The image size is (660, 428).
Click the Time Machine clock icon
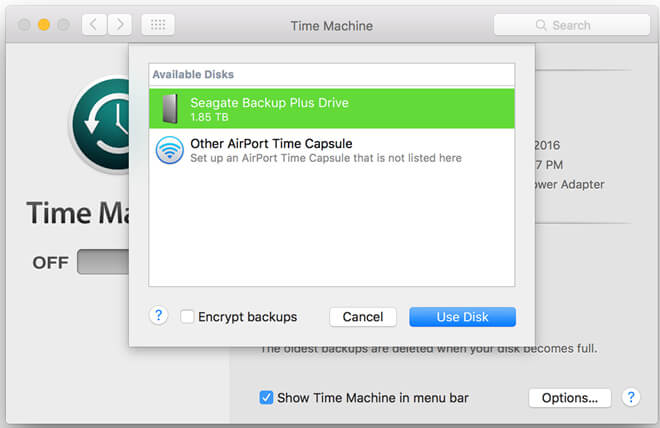click(x=101, y=125)
